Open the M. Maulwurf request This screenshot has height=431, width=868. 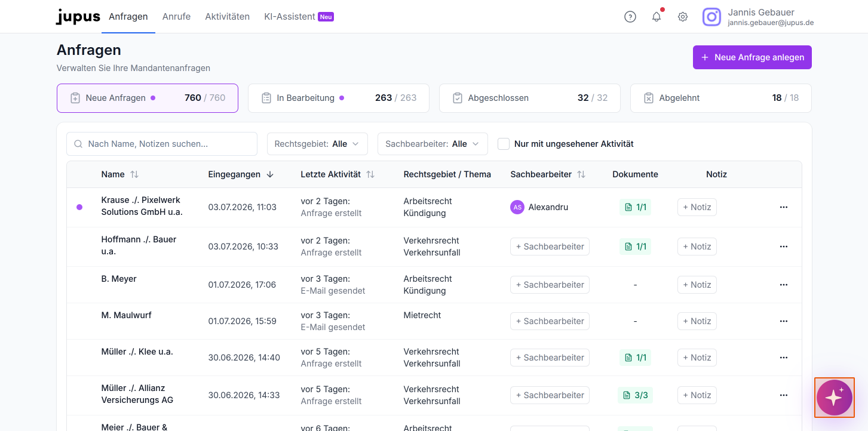127,315
